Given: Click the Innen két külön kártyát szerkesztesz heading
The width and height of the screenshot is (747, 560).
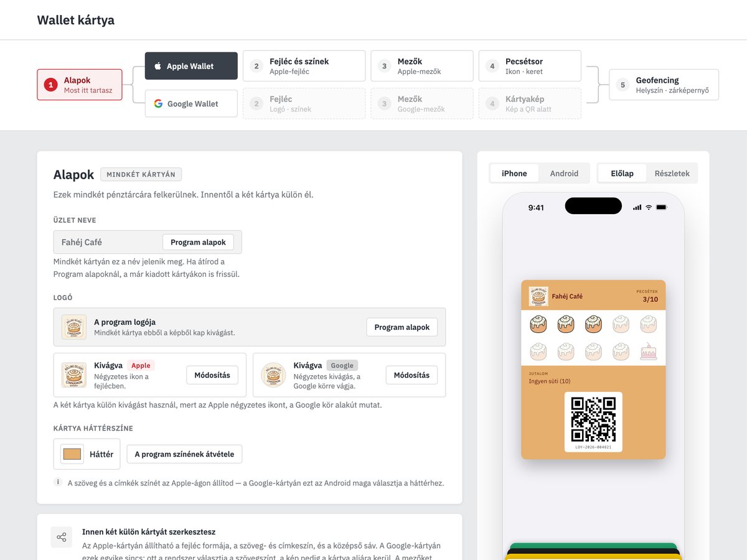Looking at the screenshot, I should [149, 532].
